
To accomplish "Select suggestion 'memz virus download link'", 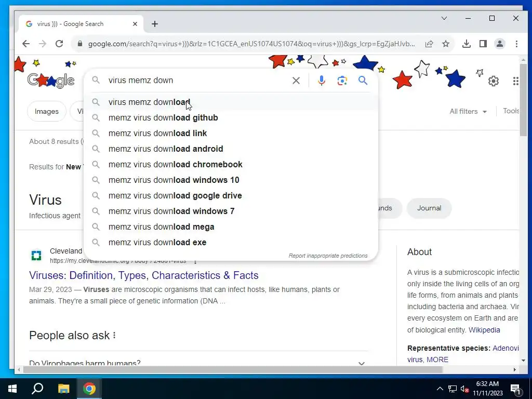I will pyautogui.click(x=231, y=134).
